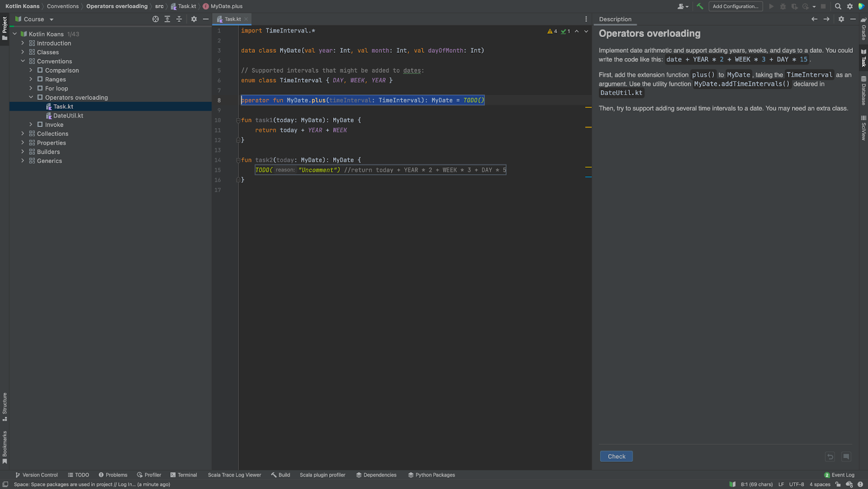Click the locate current file target icon

click(156, 19)
